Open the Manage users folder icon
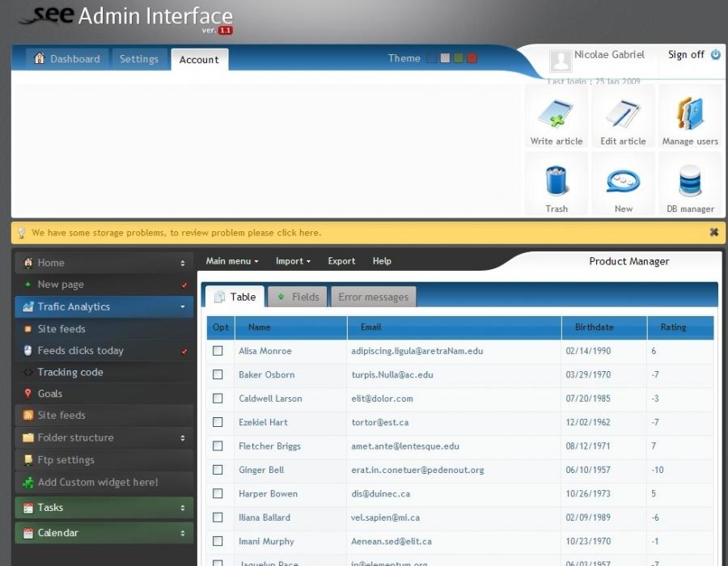The height and width of the screenshot is (566, 728). pos(690,113)
